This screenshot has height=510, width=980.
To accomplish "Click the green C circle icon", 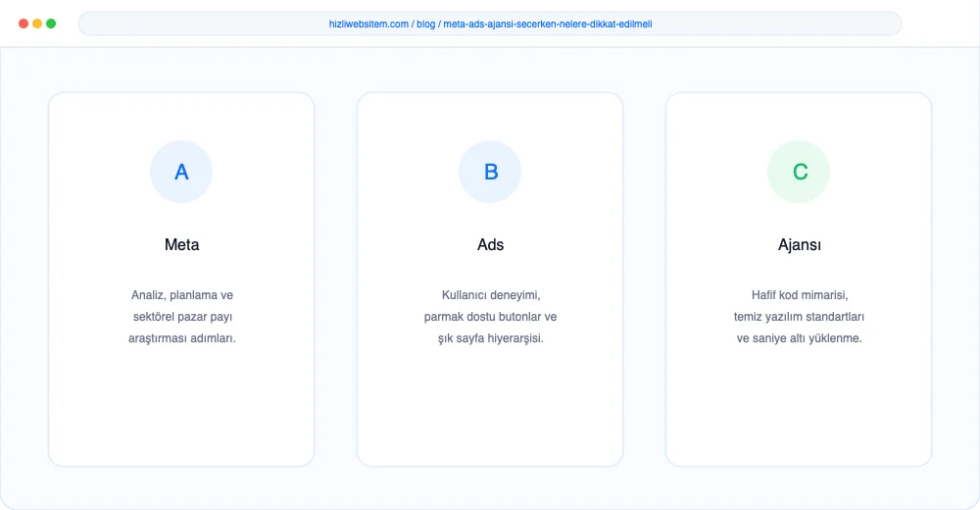I will (x=799, y=172).
